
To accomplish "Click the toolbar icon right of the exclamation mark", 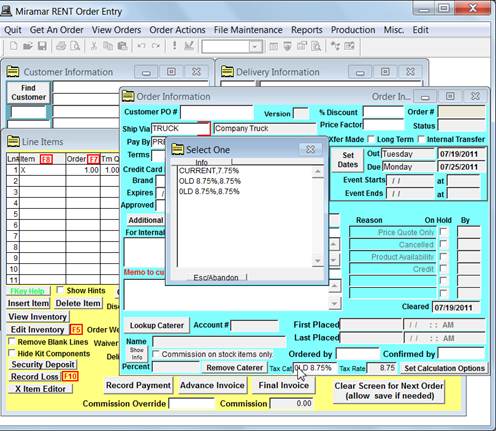I will (189, 46).
